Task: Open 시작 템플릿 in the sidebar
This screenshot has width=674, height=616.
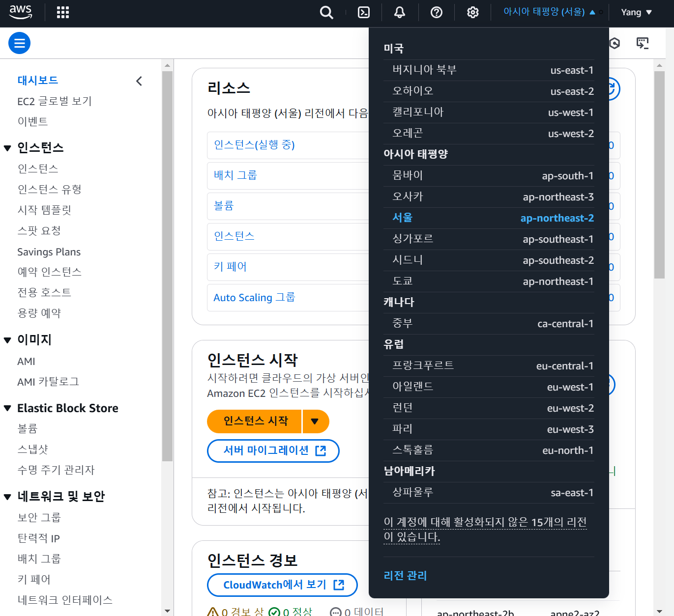Action: click(44, 210)
